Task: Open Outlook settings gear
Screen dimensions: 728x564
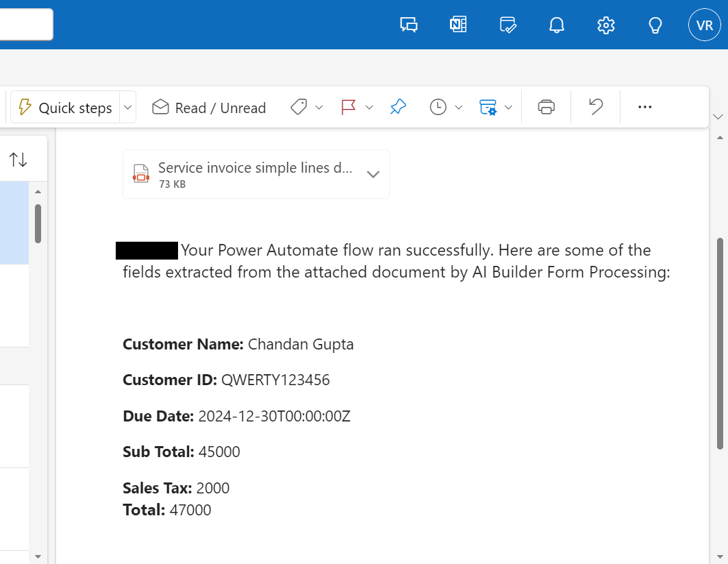Action: click(x=605, y=25)
